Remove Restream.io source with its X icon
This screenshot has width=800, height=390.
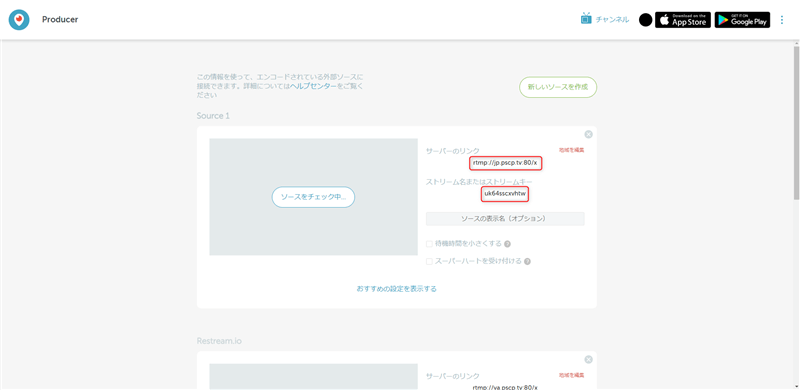click(x=588, y=359)
